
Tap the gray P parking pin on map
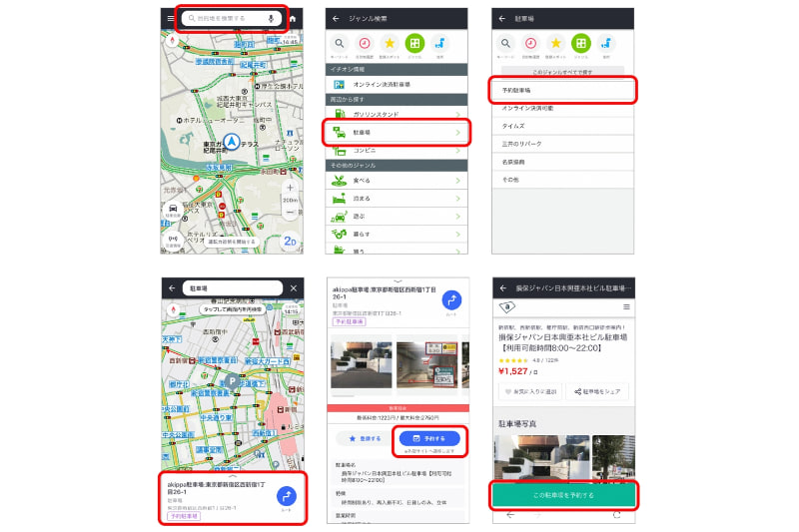coord(233,381)
